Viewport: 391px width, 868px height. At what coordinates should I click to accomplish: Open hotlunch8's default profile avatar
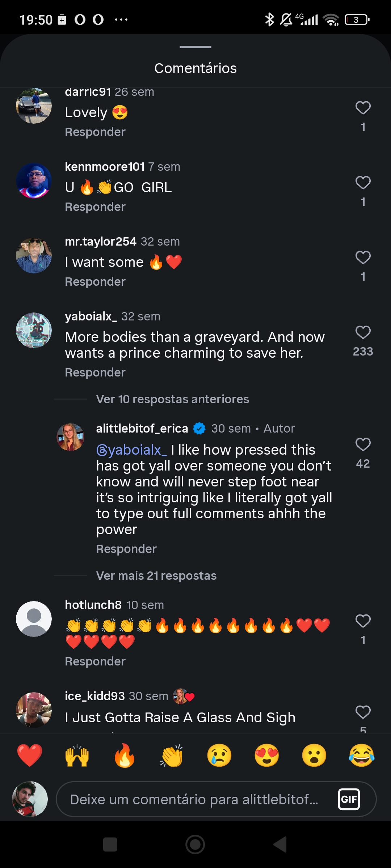(34, 619)
